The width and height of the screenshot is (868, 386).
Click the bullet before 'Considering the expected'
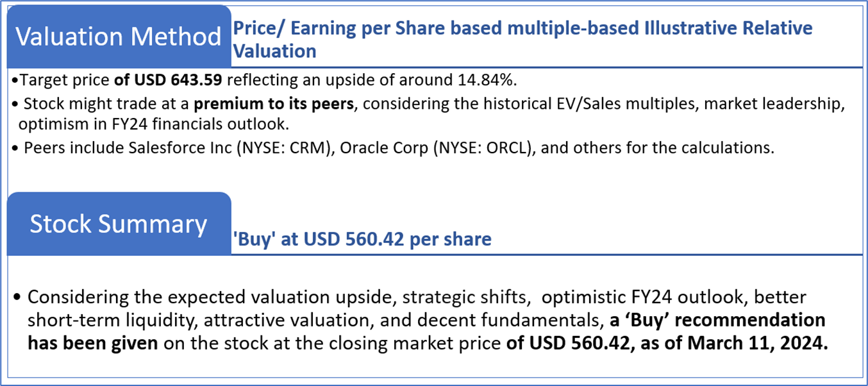[x=17, y=298]
